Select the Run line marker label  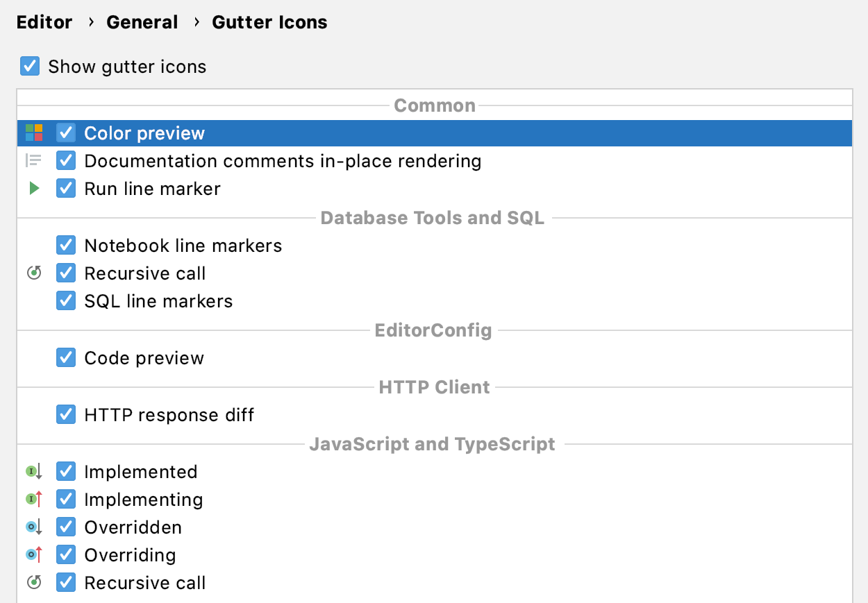pos(152,189)
